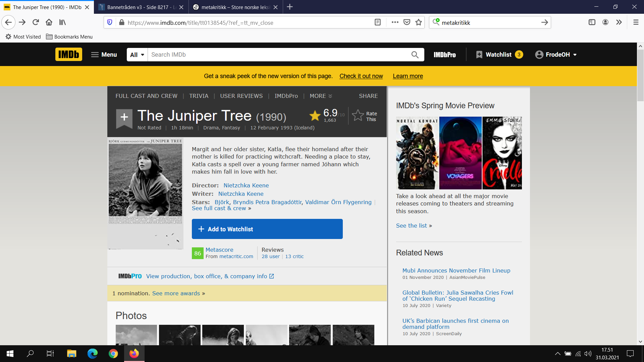Viewport: 644px width, 362px height.
Task: Open 13 critic reviews link
Action: [294, 256]
